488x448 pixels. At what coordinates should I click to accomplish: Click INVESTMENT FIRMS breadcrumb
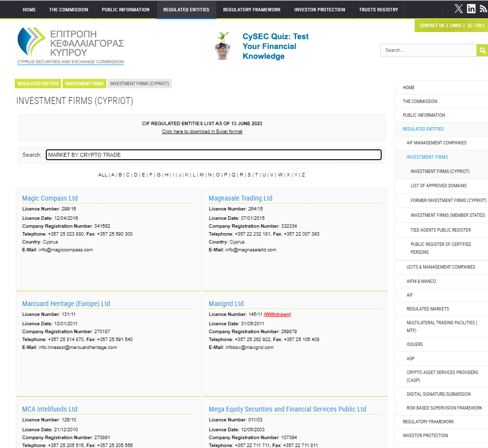coord(84,83)
